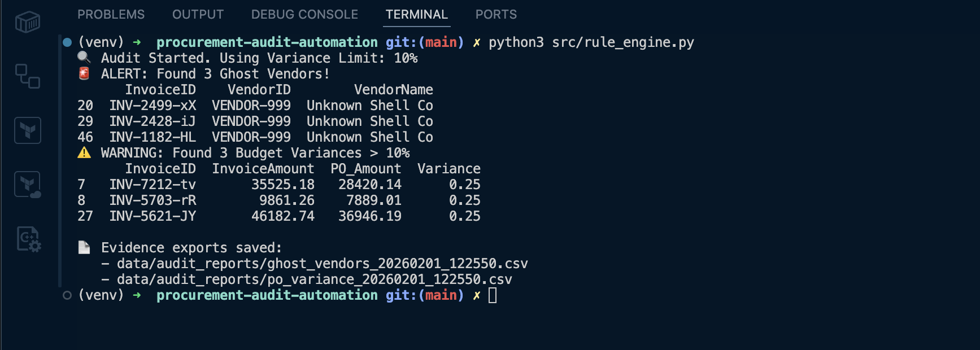The height and width of the screenshot is (350, 980).
Task: Focus the terminal cursor at the last prompt
Action: [x=493, y=295]
